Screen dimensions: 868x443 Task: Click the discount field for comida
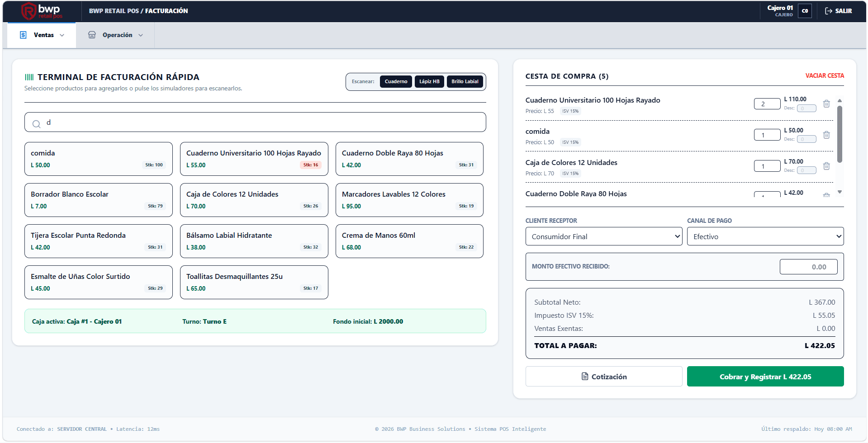806,139
